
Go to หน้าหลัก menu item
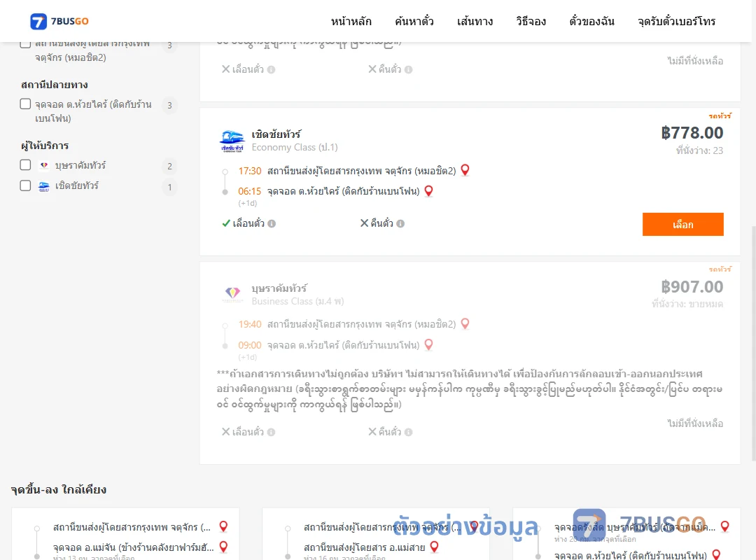351,21
